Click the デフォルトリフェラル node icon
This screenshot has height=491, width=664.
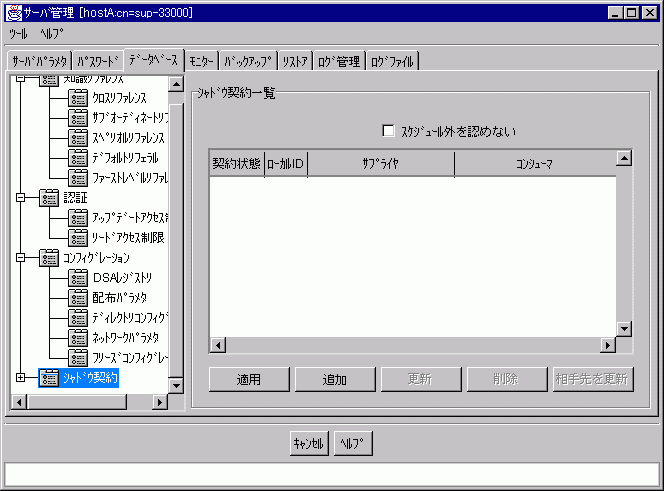pos(78,158)
